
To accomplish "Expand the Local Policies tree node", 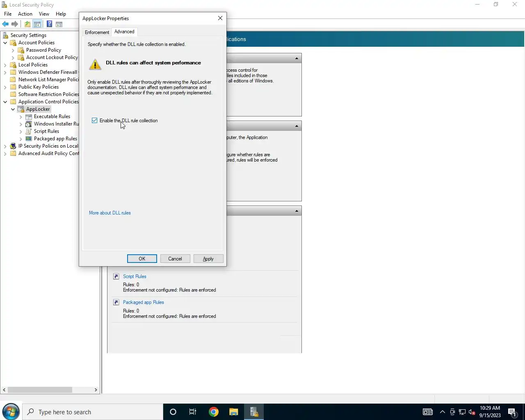I will click(5, 65).
